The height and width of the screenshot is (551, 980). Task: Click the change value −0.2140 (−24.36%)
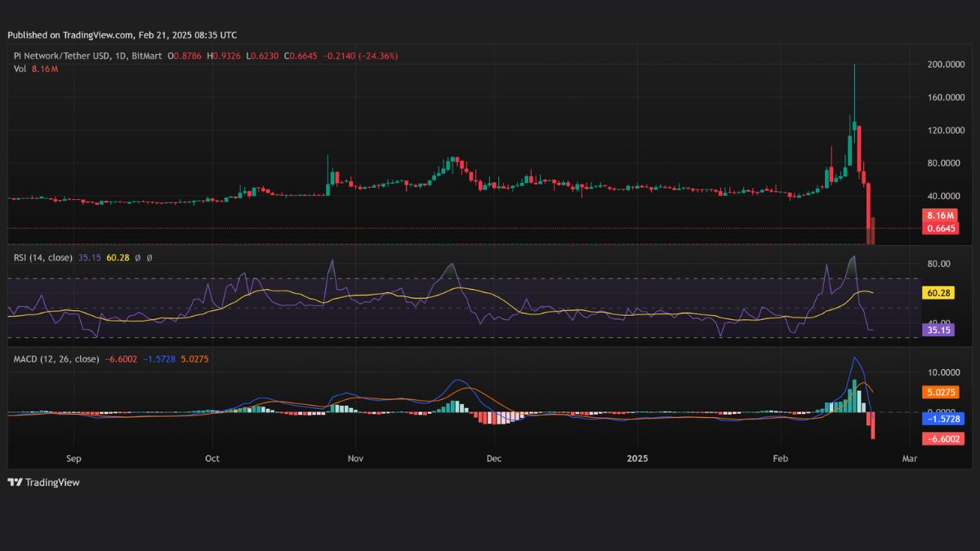tap(362, 56)
